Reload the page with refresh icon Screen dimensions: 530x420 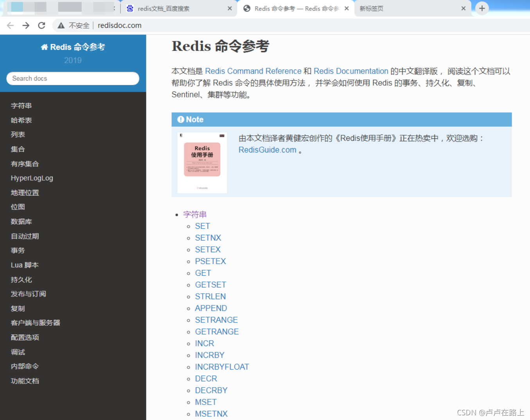tap(41, 25)
